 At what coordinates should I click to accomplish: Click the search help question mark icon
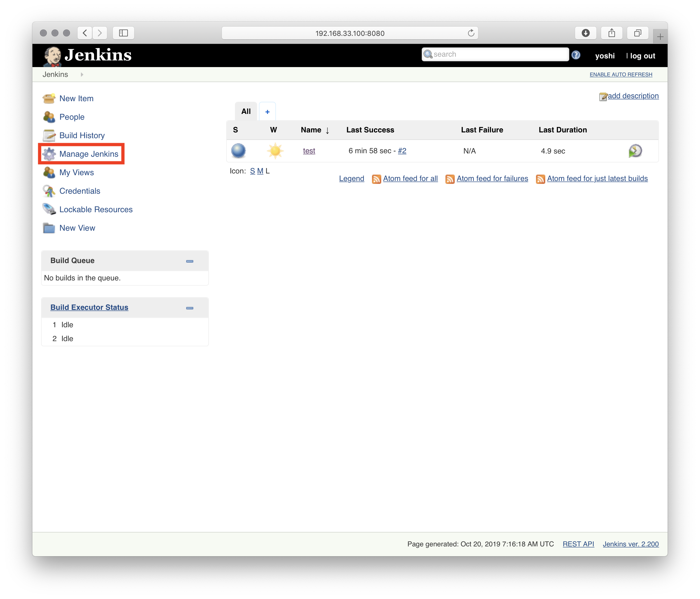click(x=576, y=55)
